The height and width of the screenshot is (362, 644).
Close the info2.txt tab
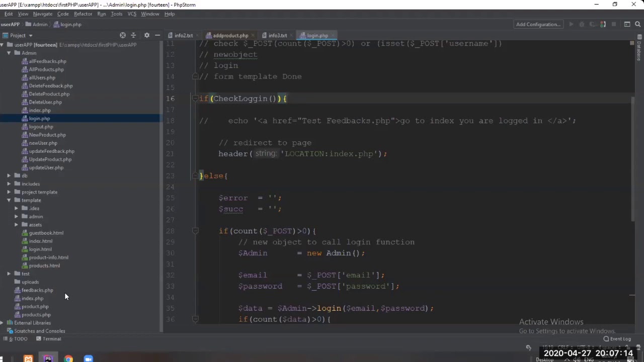pyautogui.click(x=198, y=36)
